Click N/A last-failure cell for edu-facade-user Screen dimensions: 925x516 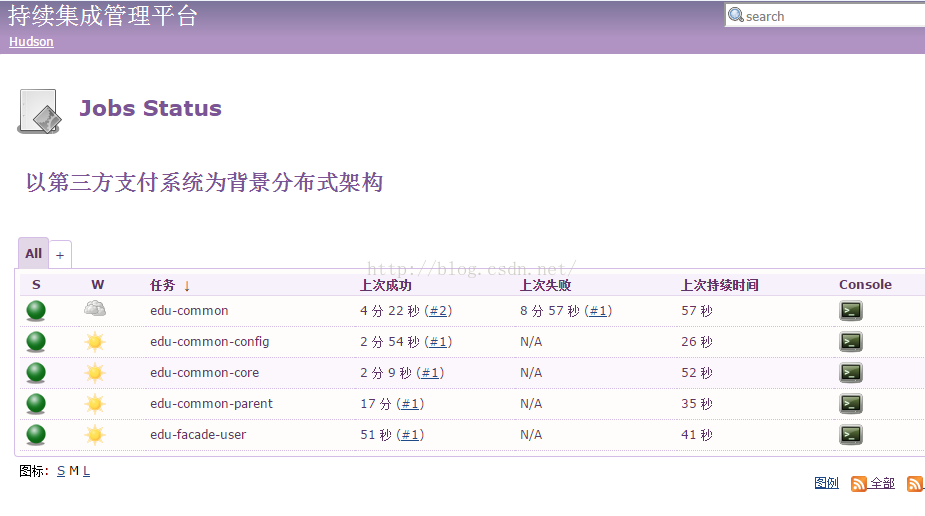coord(531,435)
